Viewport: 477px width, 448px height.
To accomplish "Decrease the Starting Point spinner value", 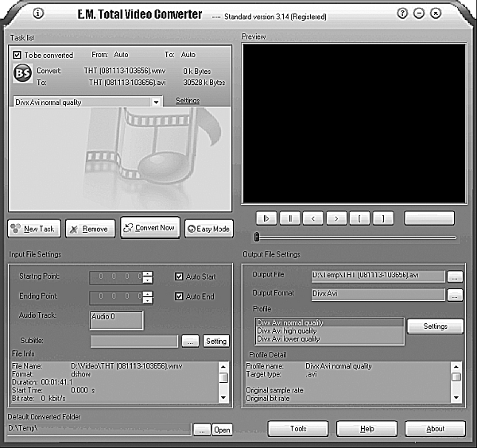I will coord(148,280).
